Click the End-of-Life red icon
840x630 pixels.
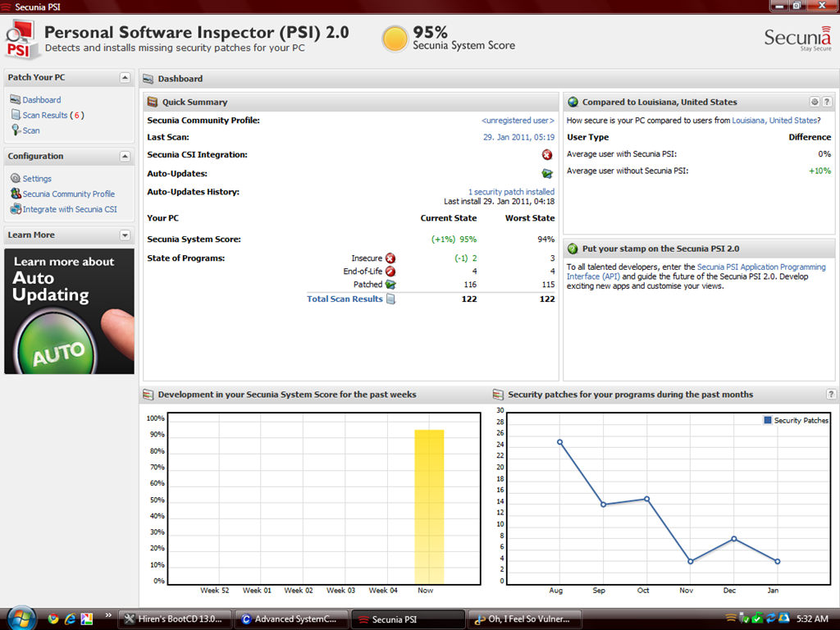click(390, 272)
